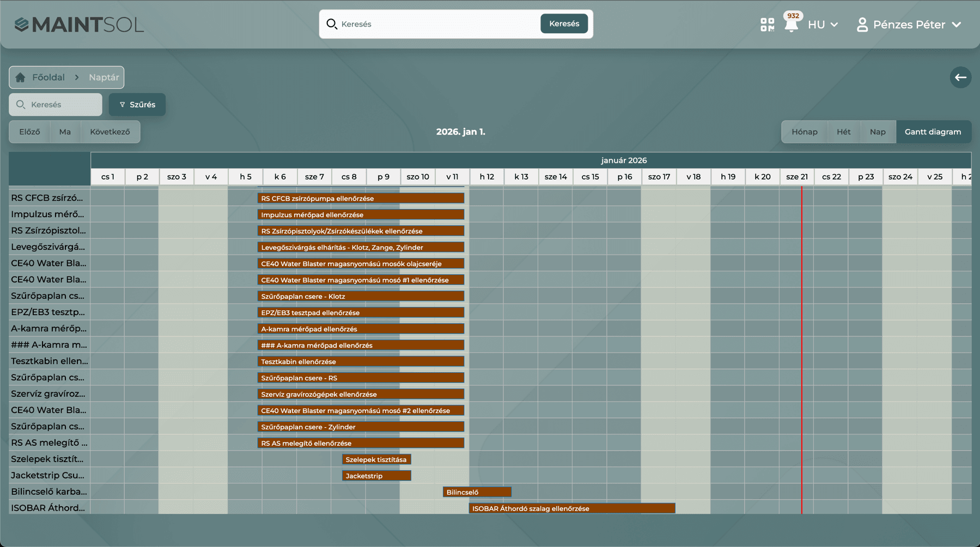Select the Gantt diagram view
980x547 pixels.
(x=933, y=132)
